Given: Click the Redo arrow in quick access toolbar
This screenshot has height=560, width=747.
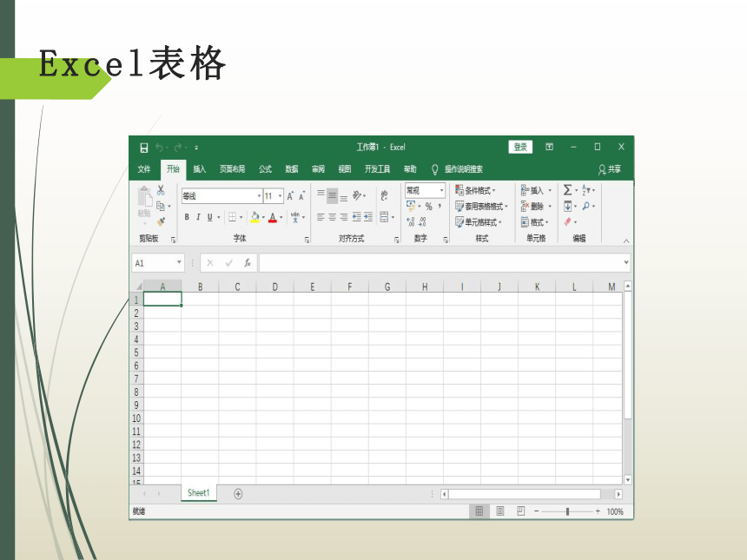Looking at the screenshot, I should coord(178,148).
